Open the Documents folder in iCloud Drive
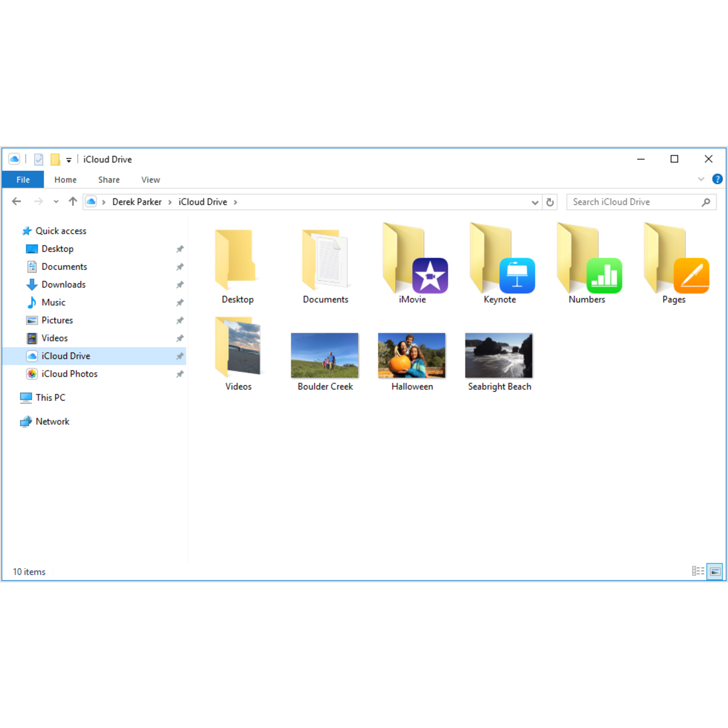Screen dimensions: 728x728 click(x=325, y=262)
